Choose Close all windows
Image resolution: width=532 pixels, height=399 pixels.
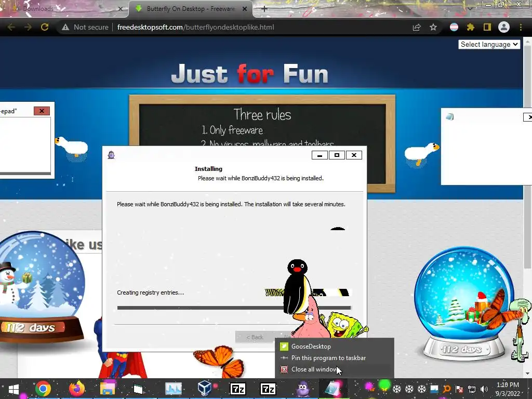pyautogui.click(x=335, y=369)
